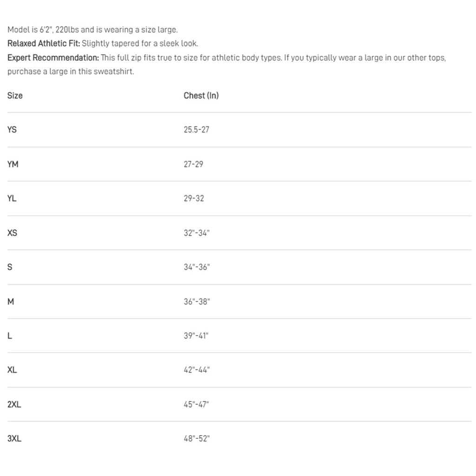Click the 48"-52" chest measurement
This screenshot has height=476, width=476.
coord(197,439)
